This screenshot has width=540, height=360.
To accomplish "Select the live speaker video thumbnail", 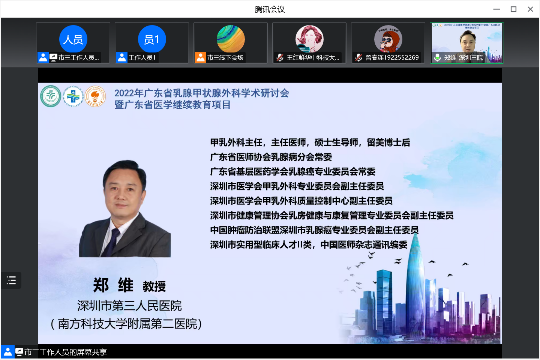I will coord(467,43).
